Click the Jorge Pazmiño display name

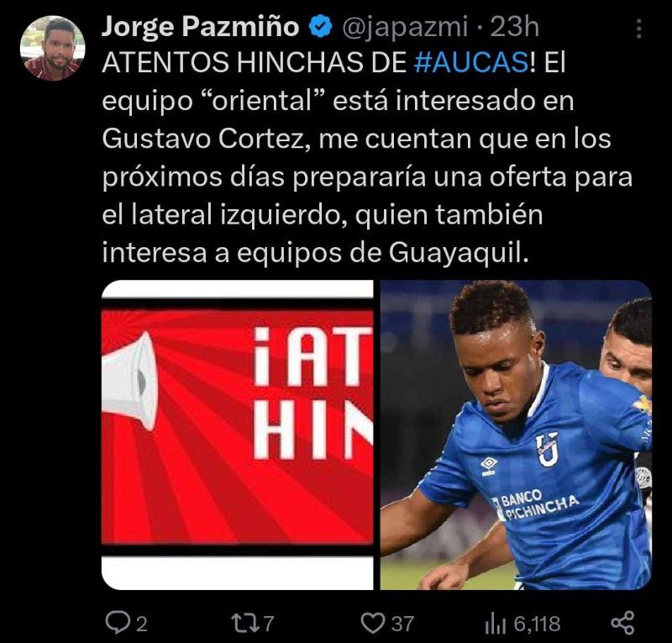pos(200,27)
